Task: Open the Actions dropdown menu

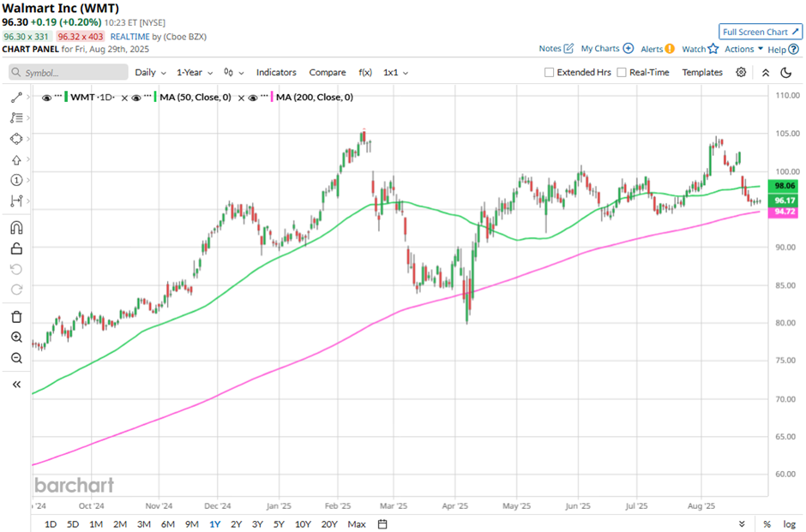Action: pos(743,49)
